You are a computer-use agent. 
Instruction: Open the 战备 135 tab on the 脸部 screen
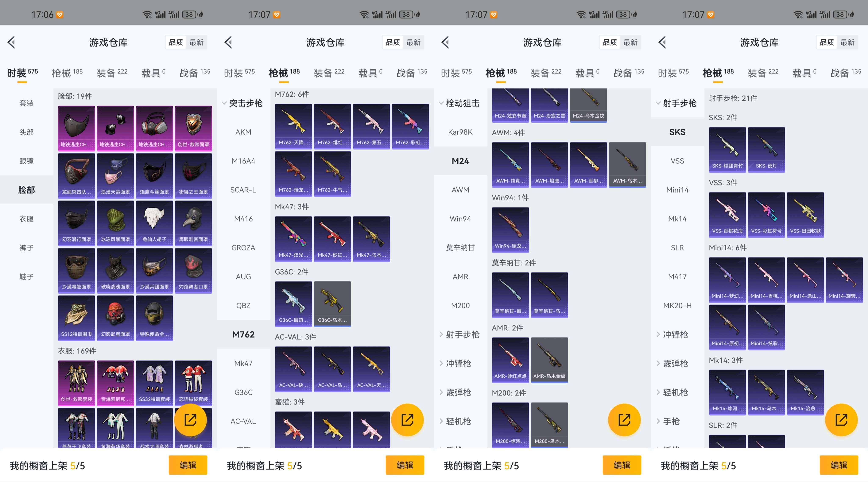(195, 73)
